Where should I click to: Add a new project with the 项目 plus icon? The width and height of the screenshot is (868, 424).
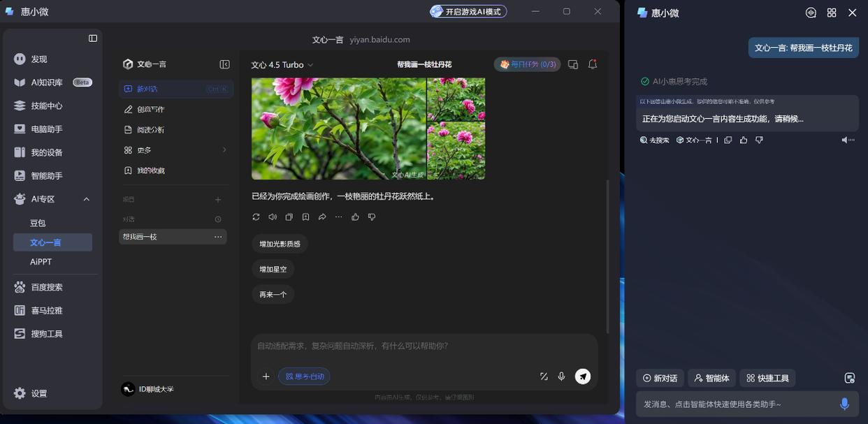[x=218, y=200]
